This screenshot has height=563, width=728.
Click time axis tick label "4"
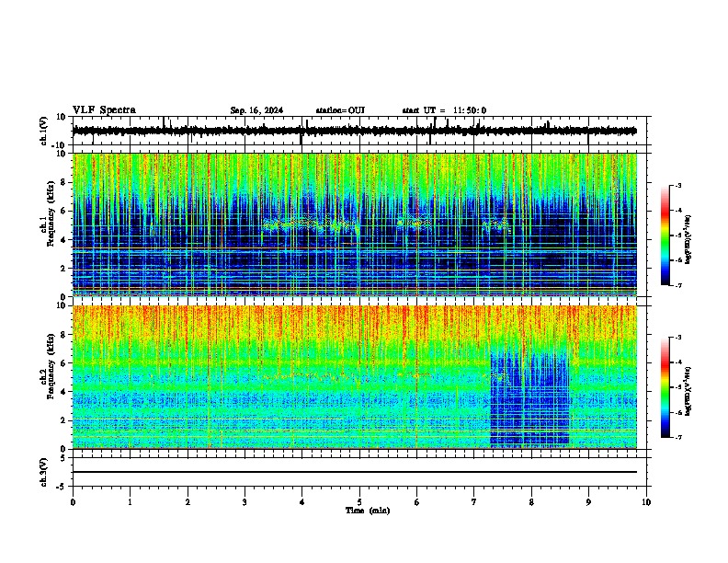point(302,502)
